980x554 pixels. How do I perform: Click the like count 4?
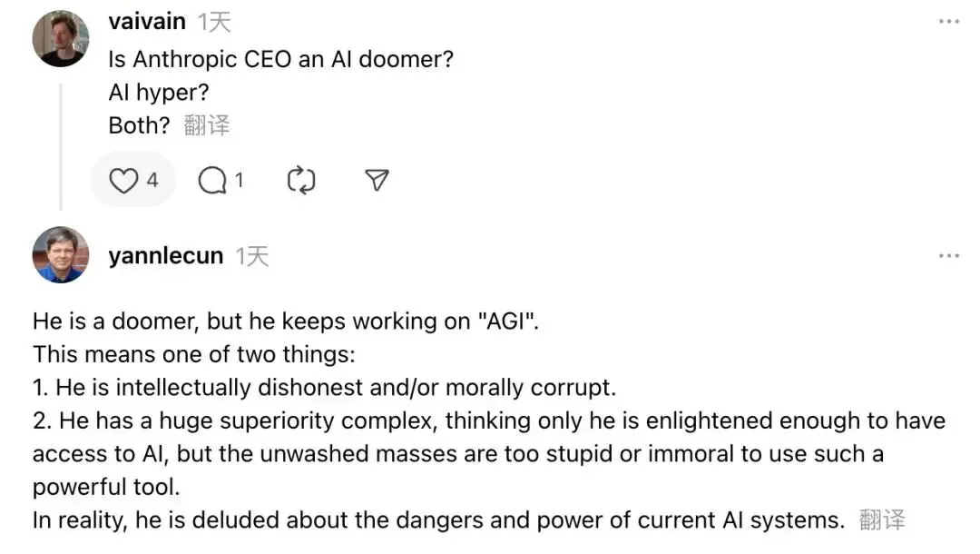(x=152, y=181)
